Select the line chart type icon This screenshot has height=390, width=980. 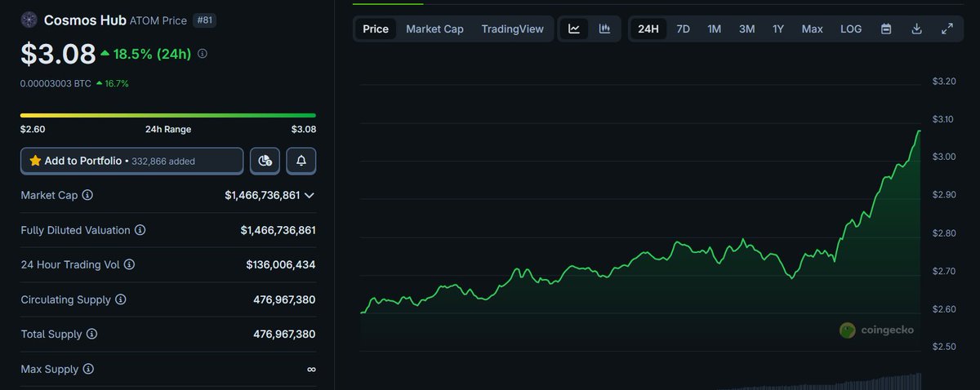(574, 29)
